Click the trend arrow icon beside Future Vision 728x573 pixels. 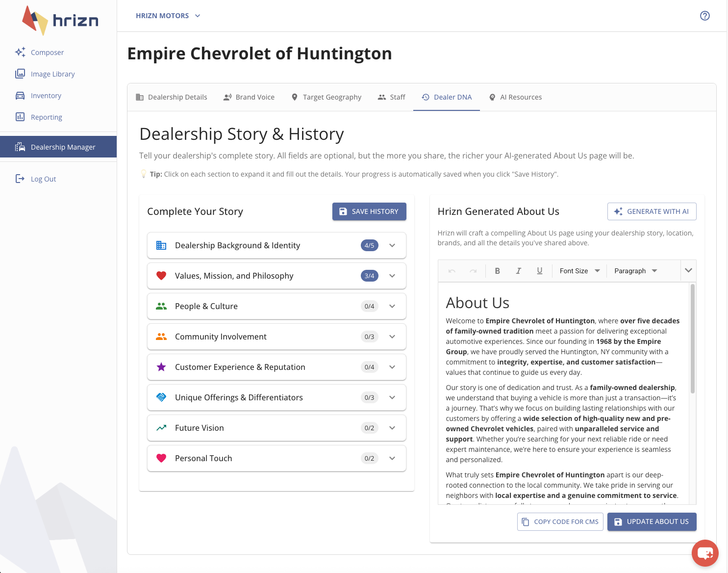click(x=161, y=428)
